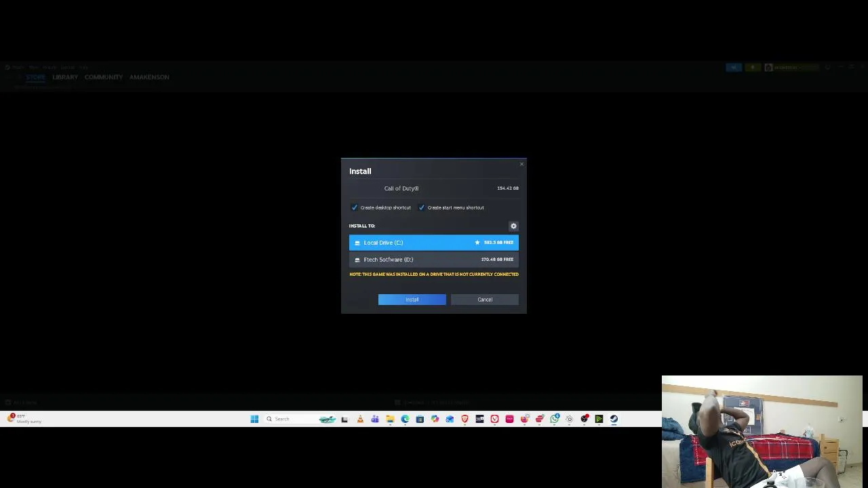Click the Call of Duty® game title
Image resolution: width=868 pixels, height=488 pixels.
[x=401, y=188]
